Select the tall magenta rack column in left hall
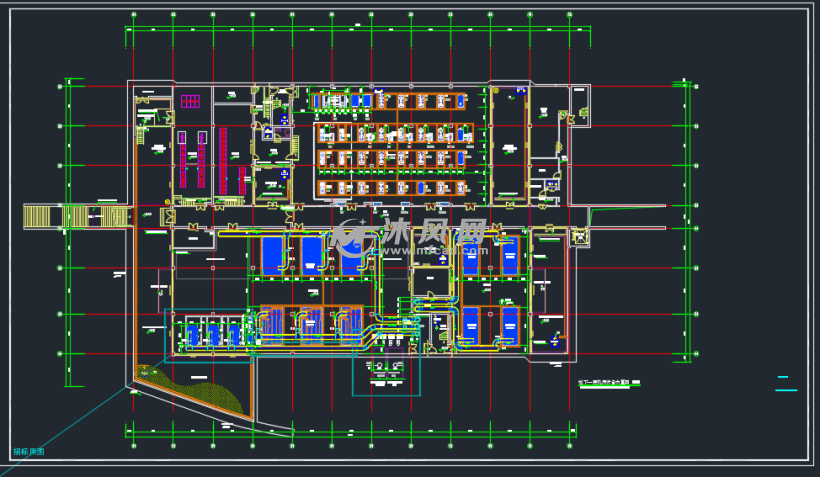The height and width of the screenshot is (477, 820). click(x=183, y=158)
